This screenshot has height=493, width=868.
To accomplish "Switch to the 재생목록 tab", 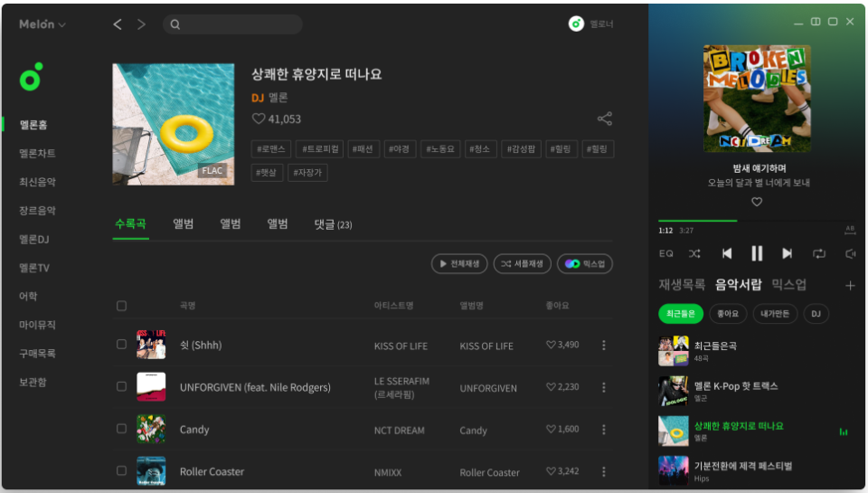I will tap(682, 285).
